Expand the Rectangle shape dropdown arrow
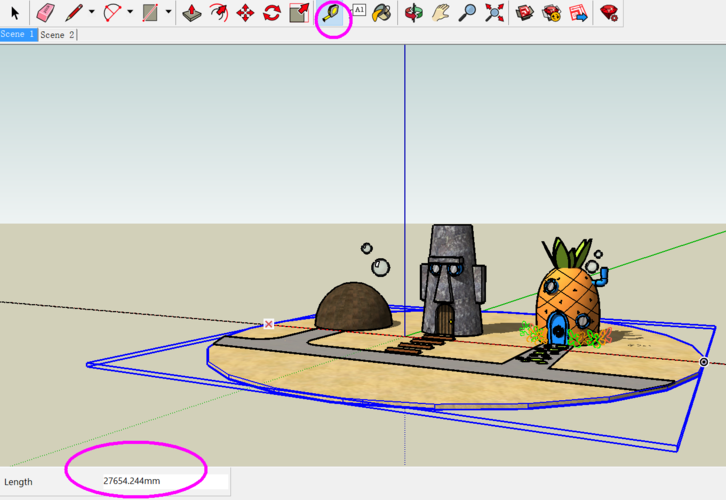This screenshot has height=500, width=726. click(x=168, y=13)
